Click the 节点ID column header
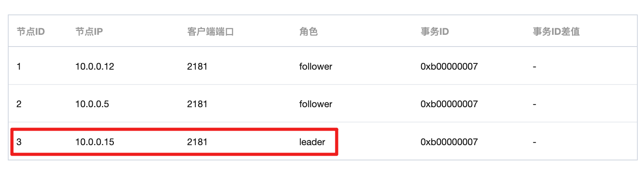This screenshot has height=169, width=644. [x=31, y=32]
